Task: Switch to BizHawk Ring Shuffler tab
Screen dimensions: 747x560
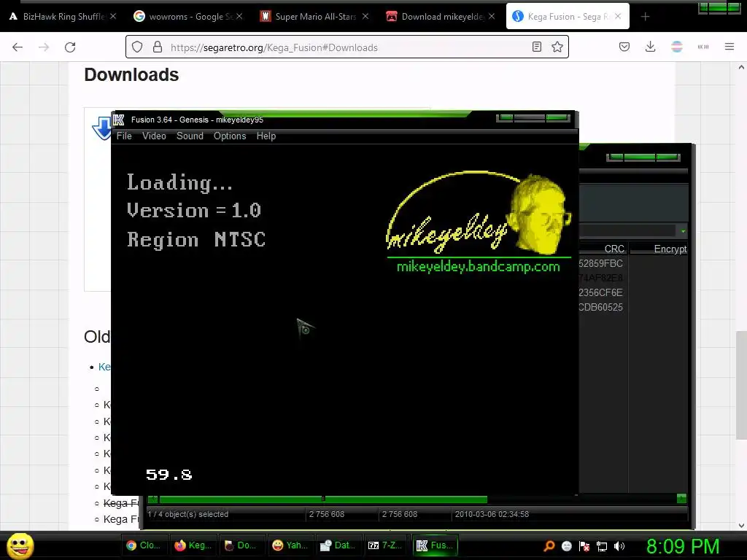Action: [x=63, y=17]
